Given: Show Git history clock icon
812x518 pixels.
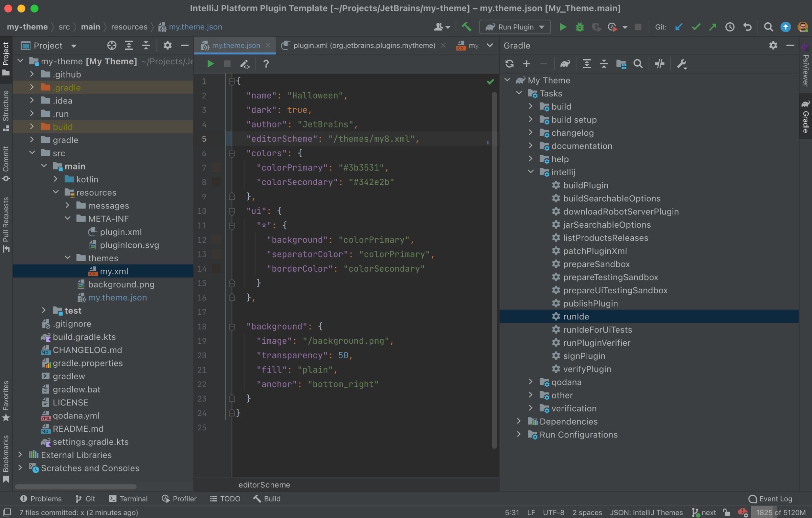Looking at the screenshot, I should point(730,27).
